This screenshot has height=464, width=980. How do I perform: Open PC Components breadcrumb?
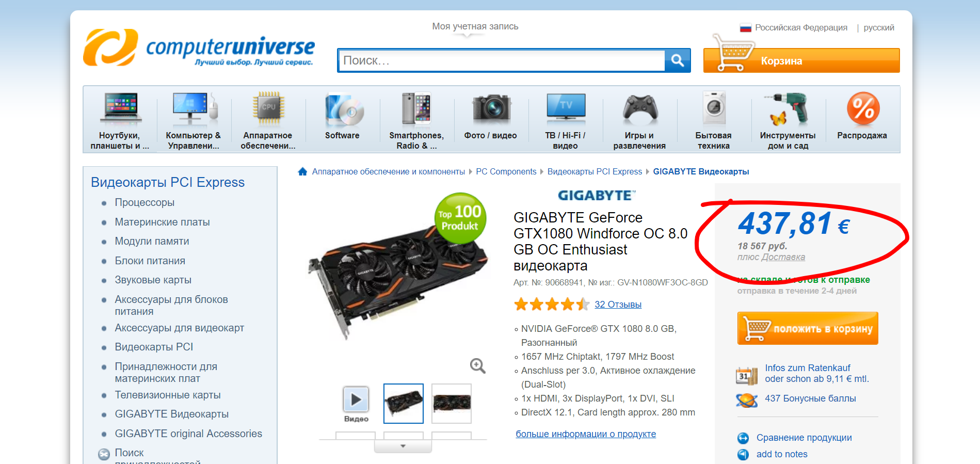tap(506, 171)
